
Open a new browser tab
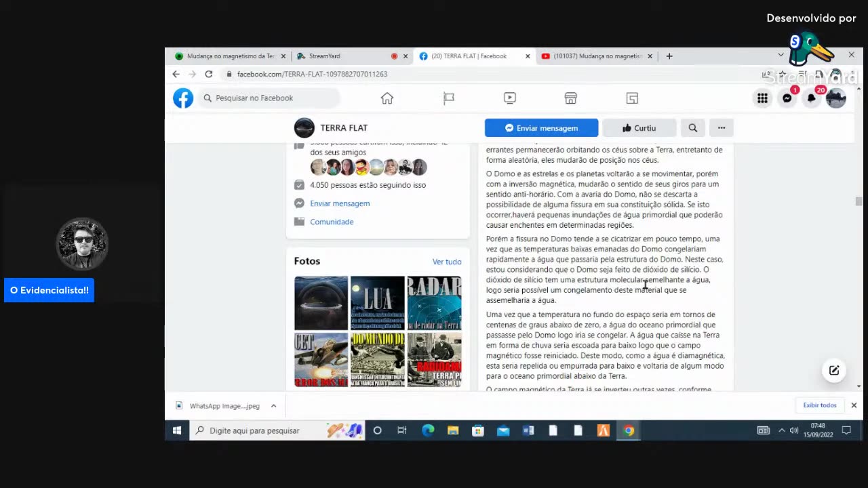669,56
